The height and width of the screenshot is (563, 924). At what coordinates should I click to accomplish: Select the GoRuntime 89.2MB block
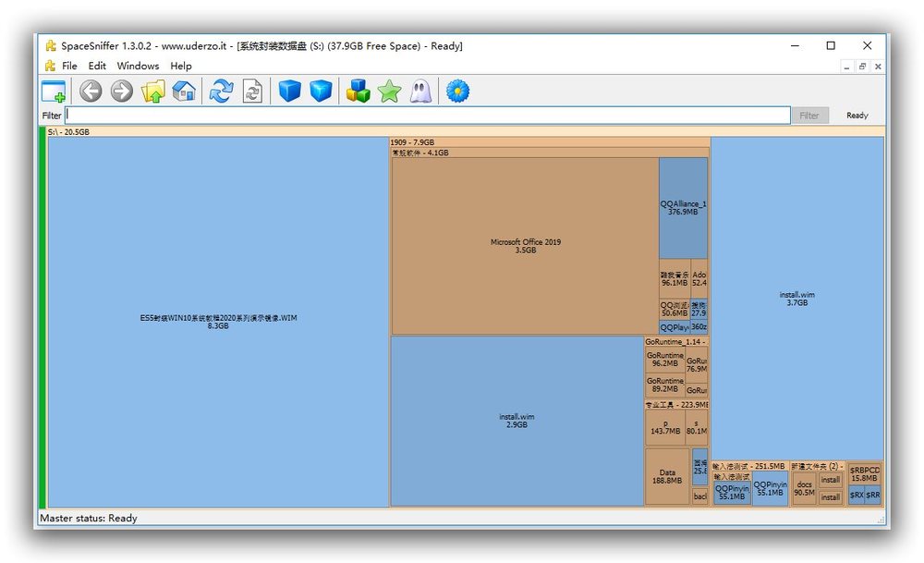click(x=664, y=385)
